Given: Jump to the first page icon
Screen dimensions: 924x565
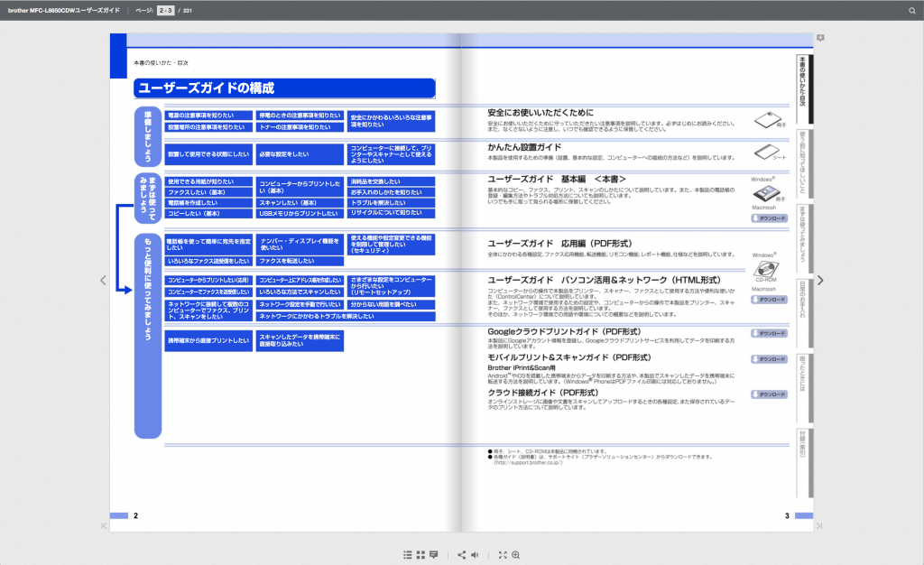Looking at the screenshot, I should pyautogui.click(x=105, y=525).
